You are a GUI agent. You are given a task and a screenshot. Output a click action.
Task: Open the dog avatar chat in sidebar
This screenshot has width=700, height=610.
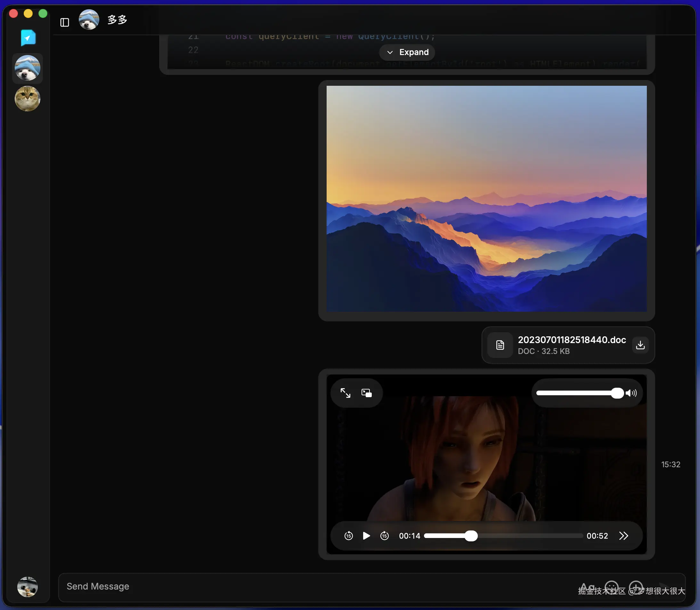coord(28,68)
